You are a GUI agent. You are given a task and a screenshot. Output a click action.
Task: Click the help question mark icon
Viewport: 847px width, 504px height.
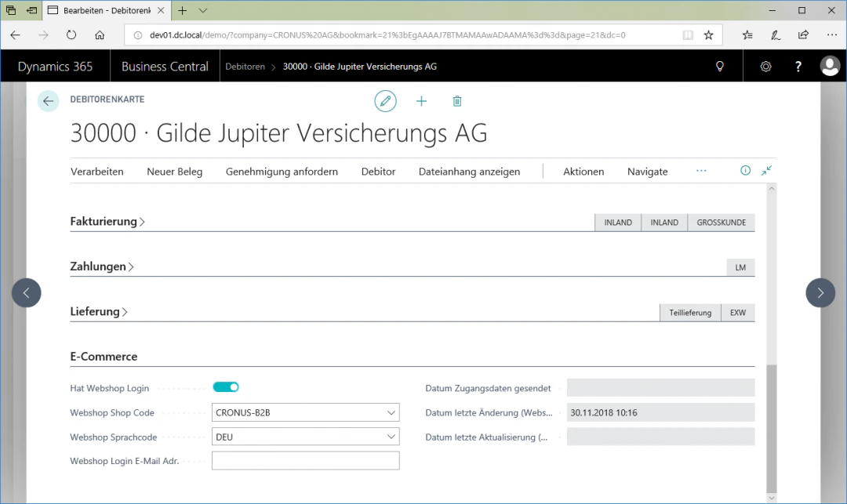tap(798, 67)
